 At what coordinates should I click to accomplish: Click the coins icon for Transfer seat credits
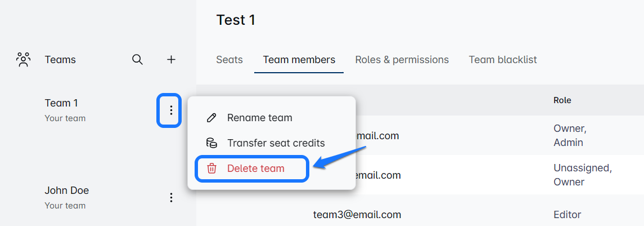(x=211, y=143)
